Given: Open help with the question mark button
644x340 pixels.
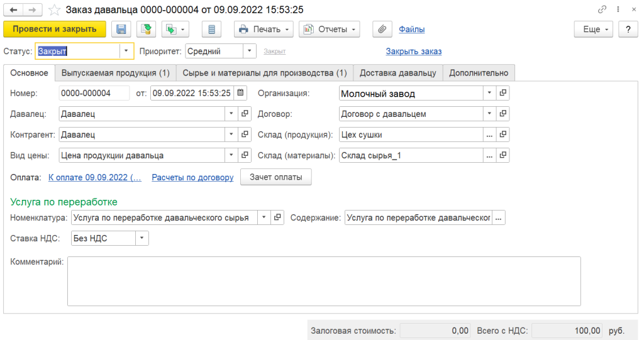Looking at the screenshot, I should pos(628,29).
